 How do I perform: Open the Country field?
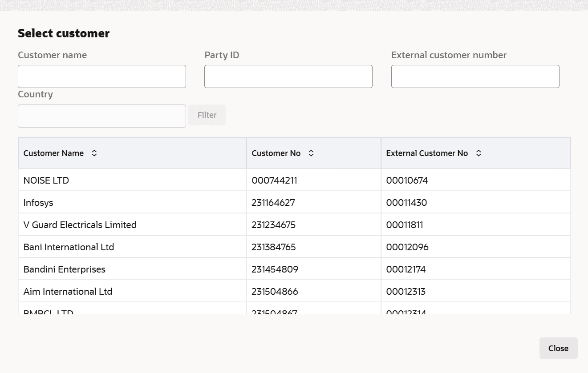click(102, 116)
